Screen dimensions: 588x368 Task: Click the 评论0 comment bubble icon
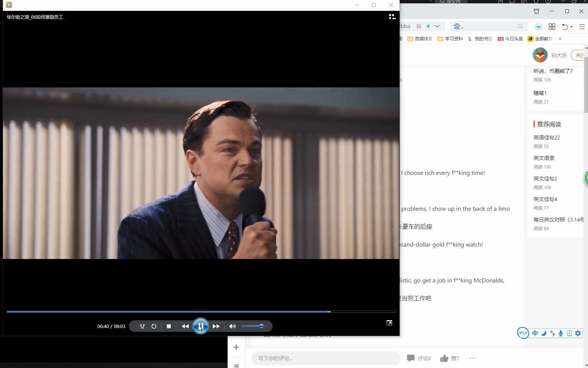click(419, 358)
